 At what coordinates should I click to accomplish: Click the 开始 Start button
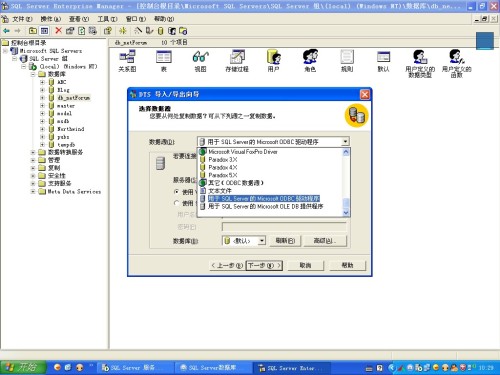coord(23,367)
